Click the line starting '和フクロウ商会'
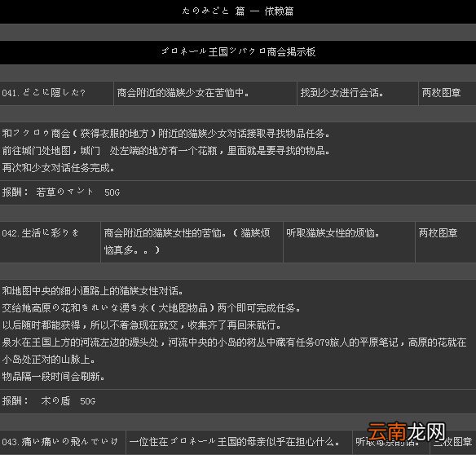Viewport: 476px width, 455px height. pos(165,134)
